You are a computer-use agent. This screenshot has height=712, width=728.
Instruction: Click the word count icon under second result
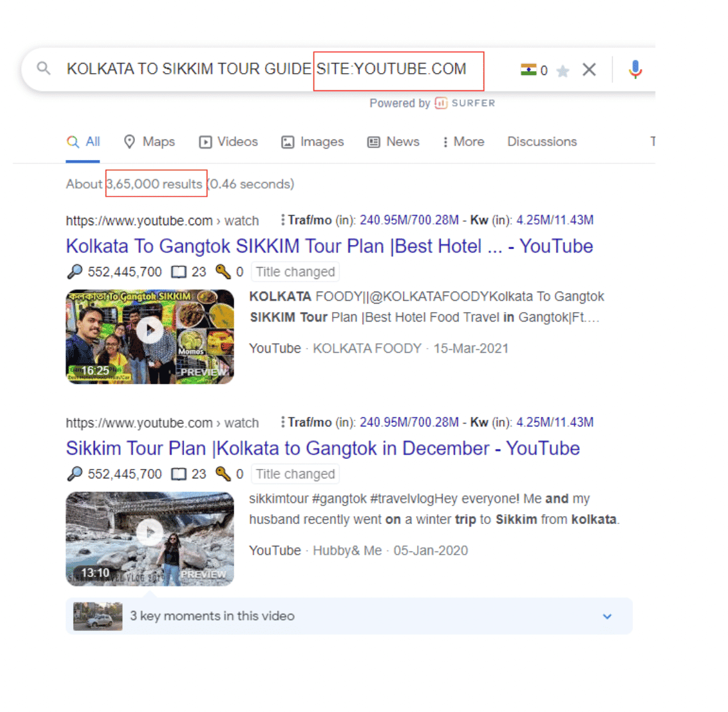[178, 474]
